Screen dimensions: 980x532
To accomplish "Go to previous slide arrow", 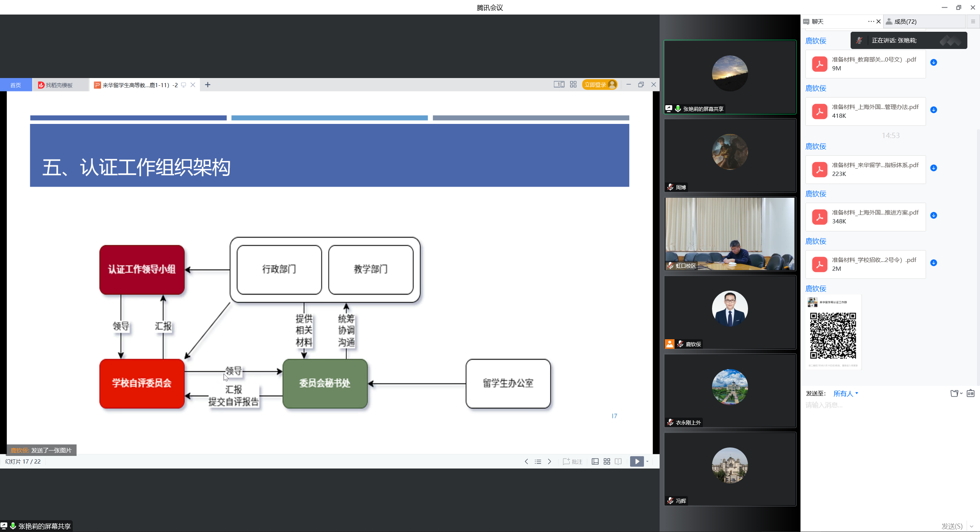I will 526,462.
